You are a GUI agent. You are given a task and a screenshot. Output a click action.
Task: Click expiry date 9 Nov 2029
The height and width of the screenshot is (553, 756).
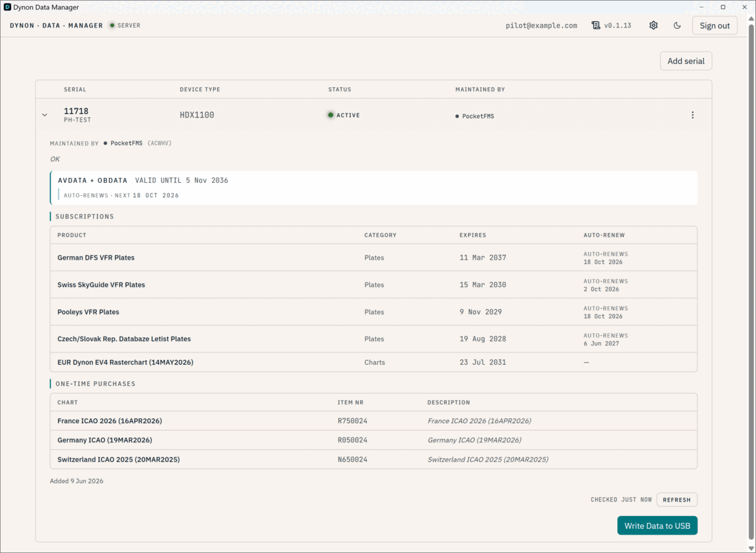(x=480, y=311)
